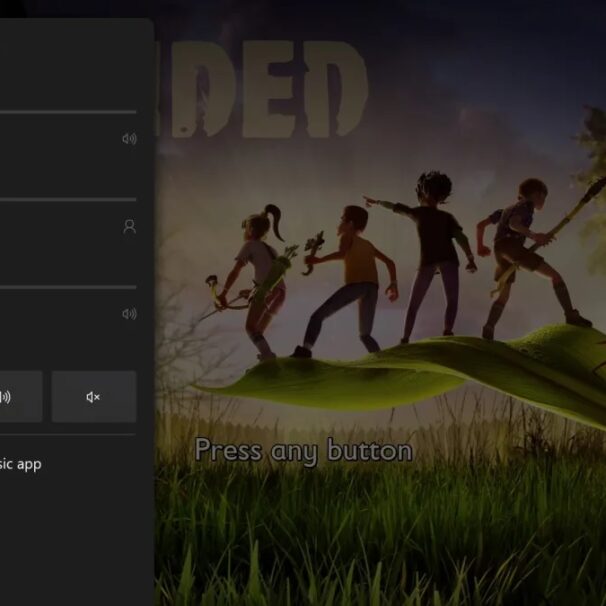
Task: Click the unmute speaker button left of mute
Action: pos(21,397)
